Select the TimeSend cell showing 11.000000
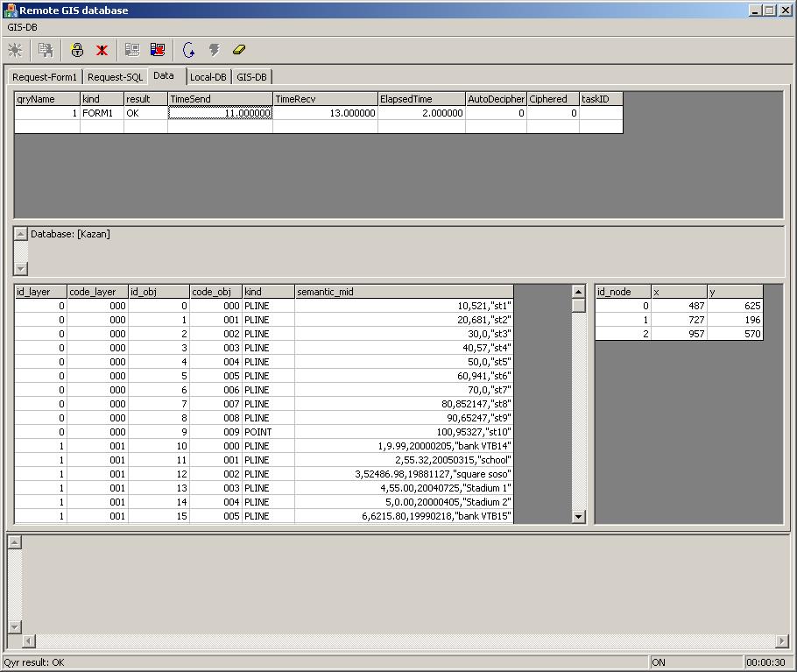This screenshot has height=672, width=797. [x=220, y=113]
